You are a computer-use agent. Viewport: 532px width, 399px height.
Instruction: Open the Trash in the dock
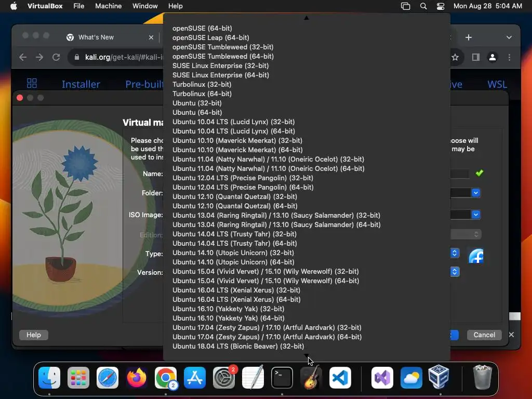tap(482, 377)
